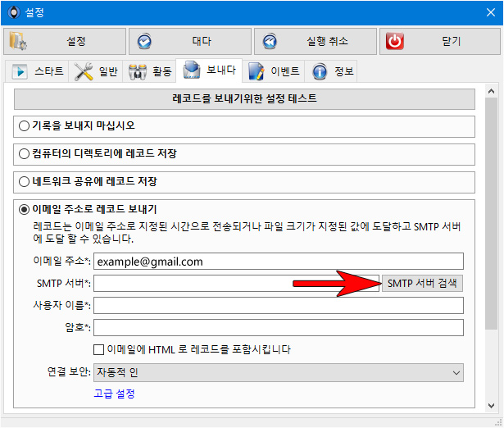Click the 사용자 이름 input field
The image size is (504, 428).
tap(279, 305)
